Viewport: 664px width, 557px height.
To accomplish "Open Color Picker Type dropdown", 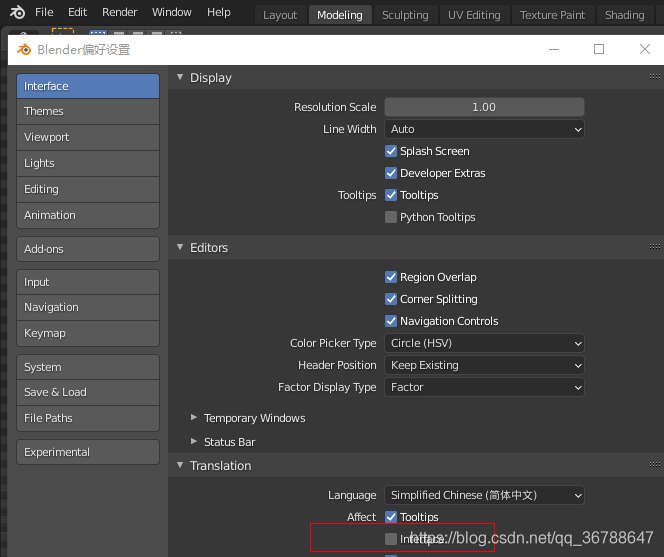I will point(484,343).
